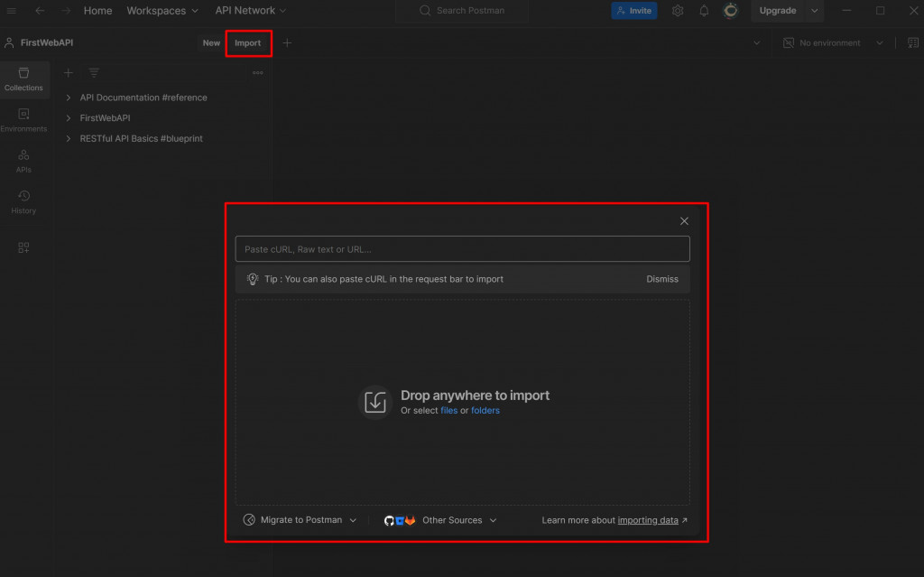Expand the arrow next to Upgrade
The image size is (924, 577).
(x=815, y=11)
